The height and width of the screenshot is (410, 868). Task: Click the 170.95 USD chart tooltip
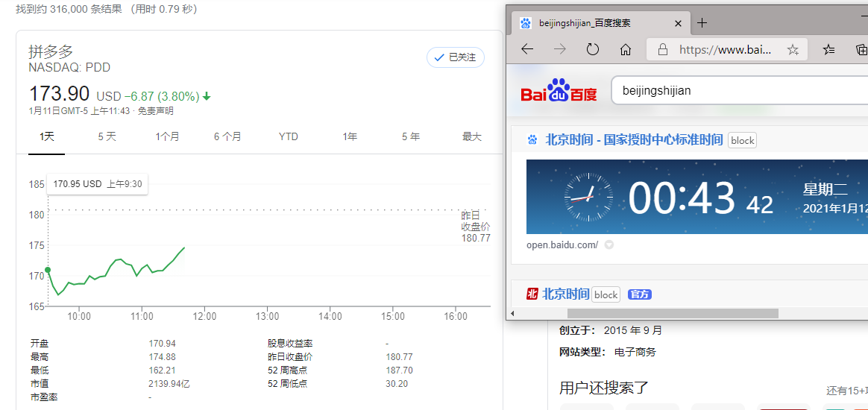tap(98, 184)
